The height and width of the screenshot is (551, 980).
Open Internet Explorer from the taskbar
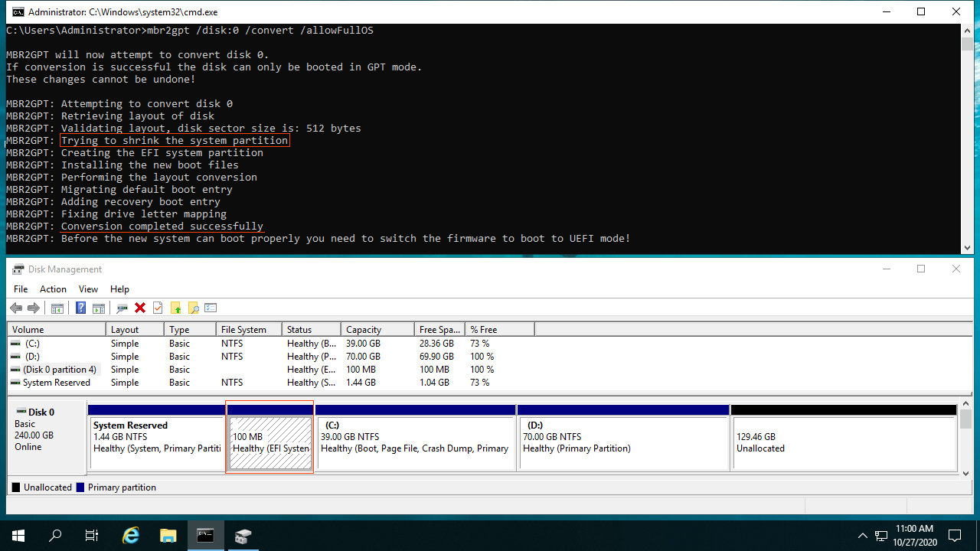(x=131, y=536)
